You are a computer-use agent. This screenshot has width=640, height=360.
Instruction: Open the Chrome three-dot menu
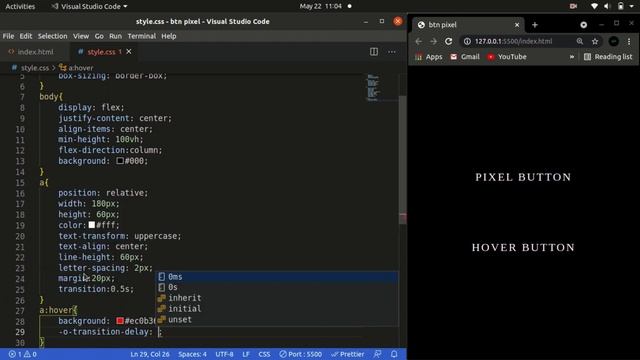click(x=629, y=41)
